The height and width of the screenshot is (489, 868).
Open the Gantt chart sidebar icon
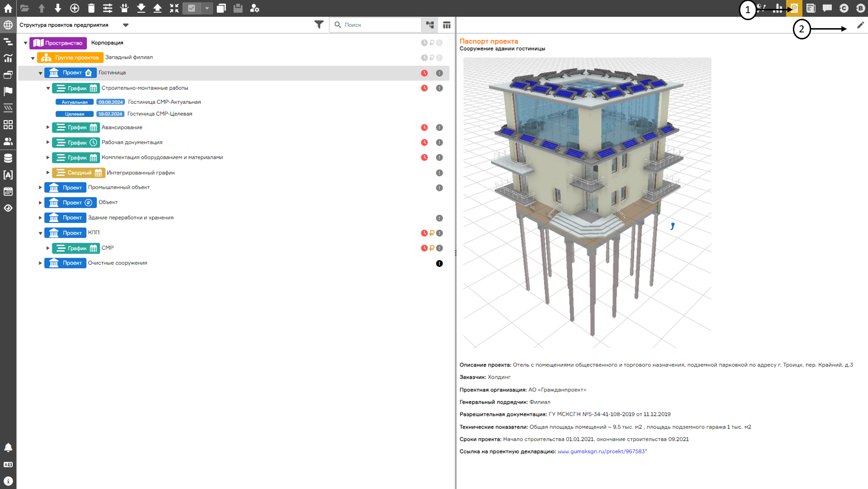coord(8,42)
